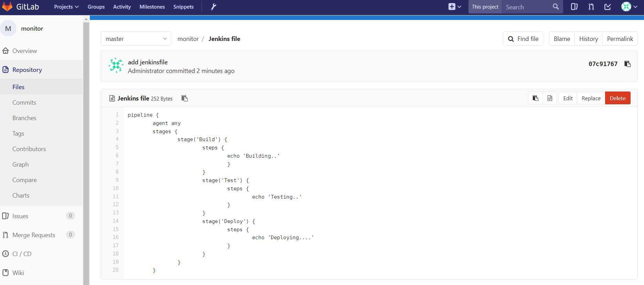Open the admin area wrench icon

point(213,7)
